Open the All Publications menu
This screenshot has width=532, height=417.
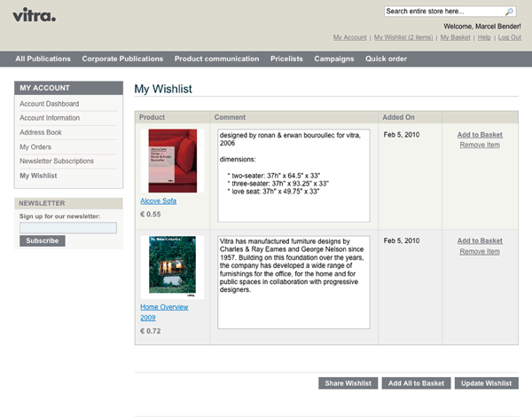click(x=43, y=59)
